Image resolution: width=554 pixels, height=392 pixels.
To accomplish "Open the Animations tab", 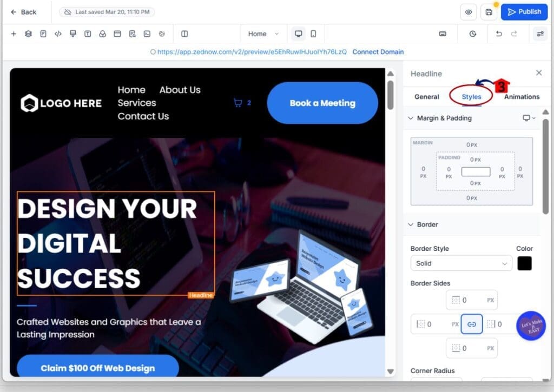I will (x=522, y=97).
